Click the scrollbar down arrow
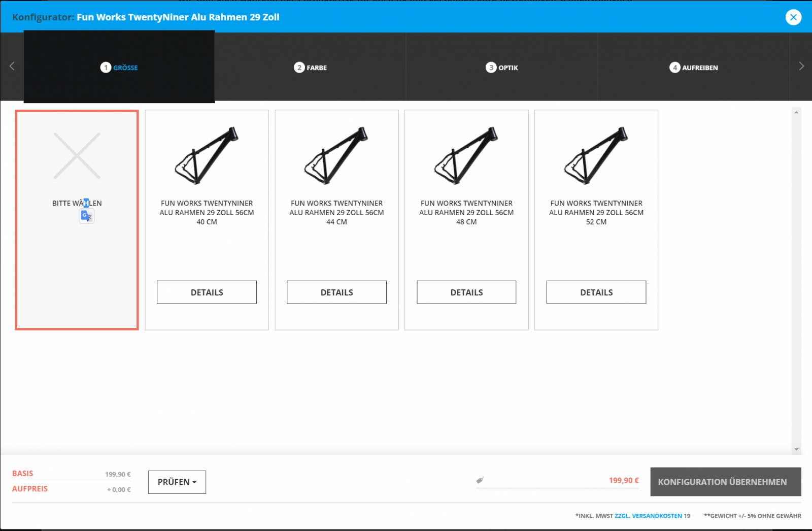Viewport: 812px width, 531px height. tap(796, 449)
